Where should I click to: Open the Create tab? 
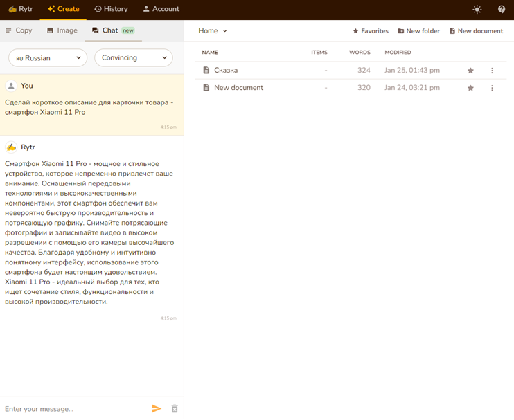tap(63, 9)
